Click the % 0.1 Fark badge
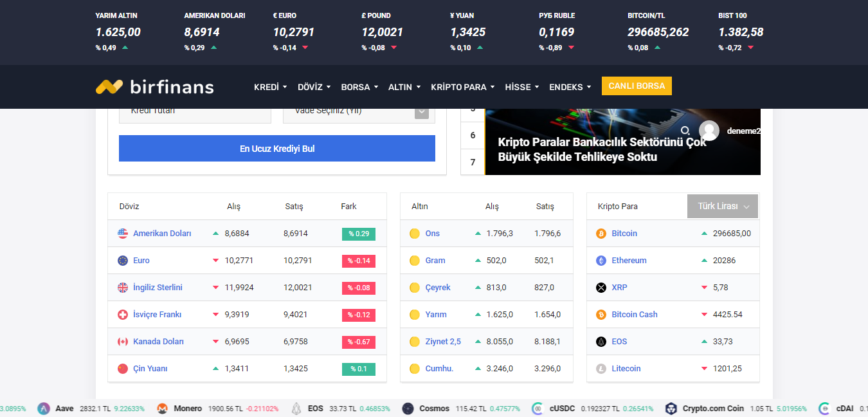The width and height of the screenshot is (868, 417). (359, 369)
